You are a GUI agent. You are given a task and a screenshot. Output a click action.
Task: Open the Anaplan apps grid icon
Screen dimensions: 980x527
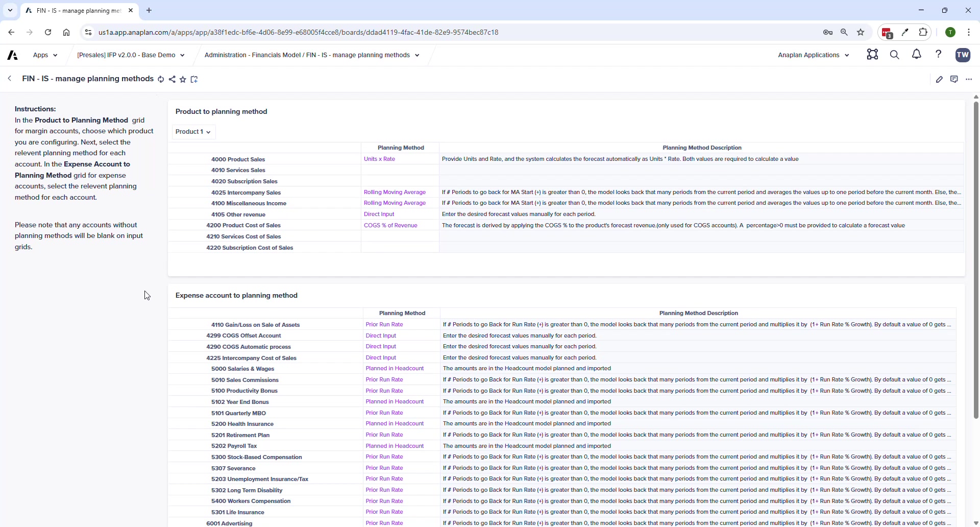873,55
